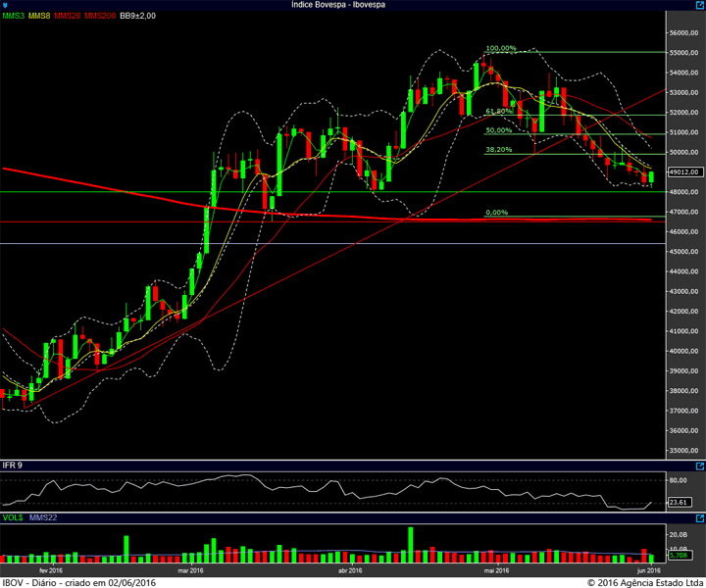Click the volume value tag 5,70B
Screen dimensions: 706x588
[x=679, y=555]
